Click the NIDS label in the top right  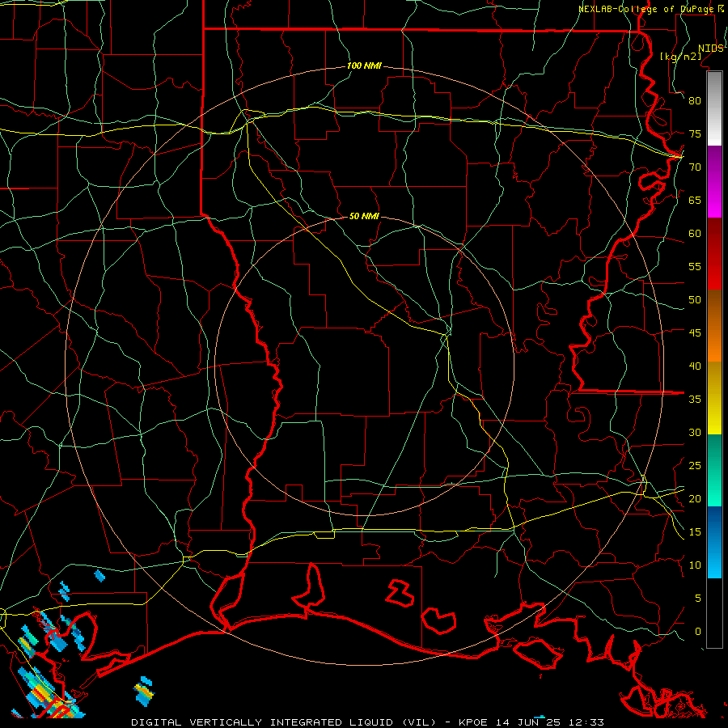click(x=710, y=49)
